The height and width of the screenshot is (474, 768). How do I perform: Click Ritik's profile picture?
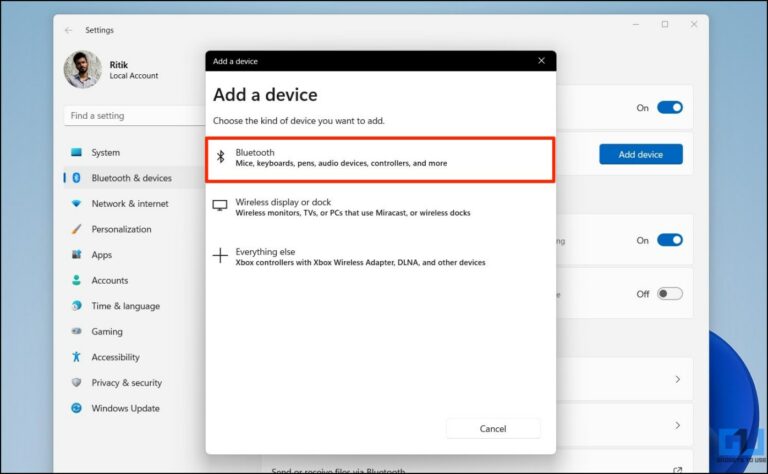point(82,69)
